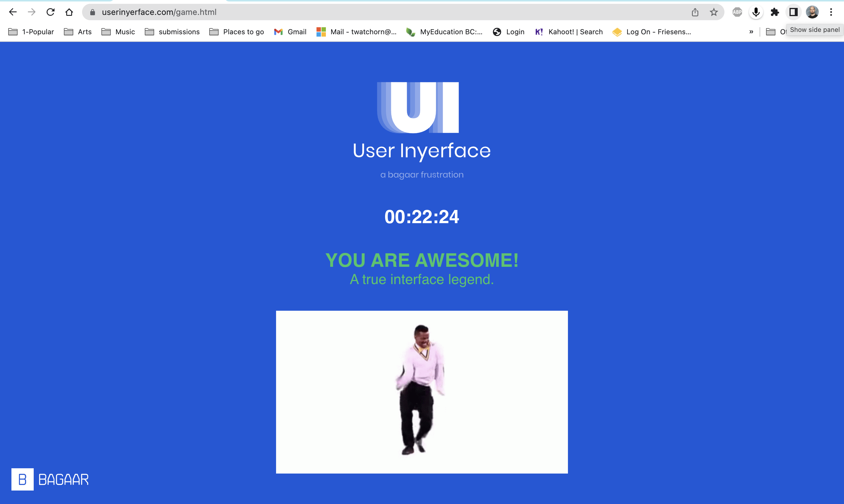Viewport: 844px width, 504px height.
Task: Toggle the browser side panel
Action: point(793,12)
